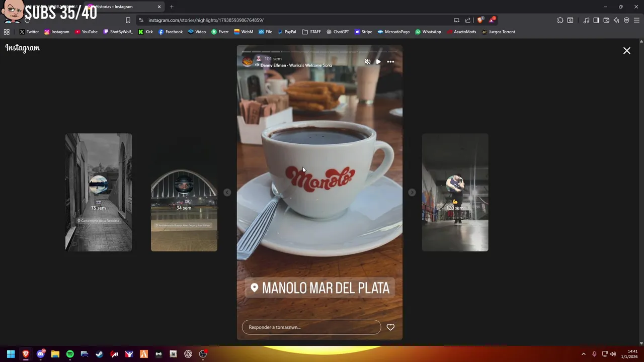The width and height of the screenshot is (644, 362).
Task: Open Discord from the taskbar
Action: coord(40,354)
